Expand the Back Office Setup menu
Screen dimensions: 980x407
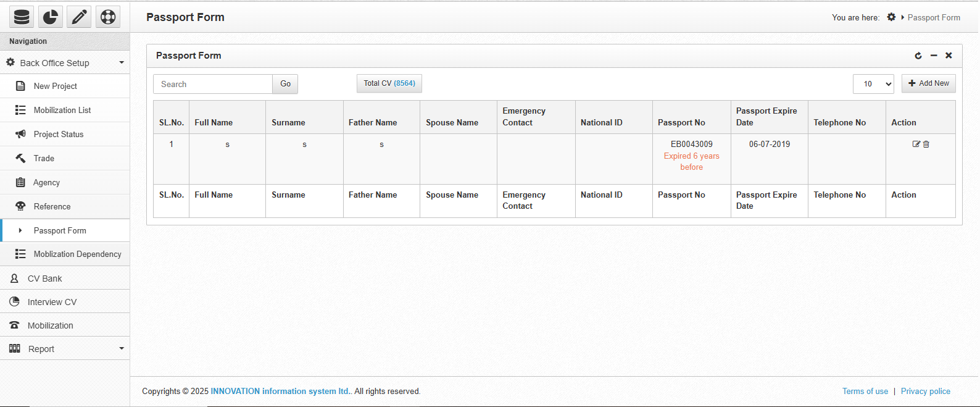point(65,62)
